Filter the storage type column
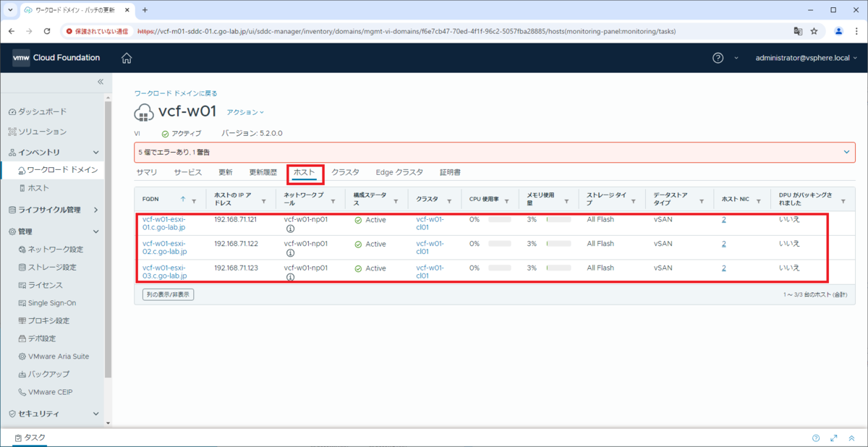868x447 pixels. point(633,202)
